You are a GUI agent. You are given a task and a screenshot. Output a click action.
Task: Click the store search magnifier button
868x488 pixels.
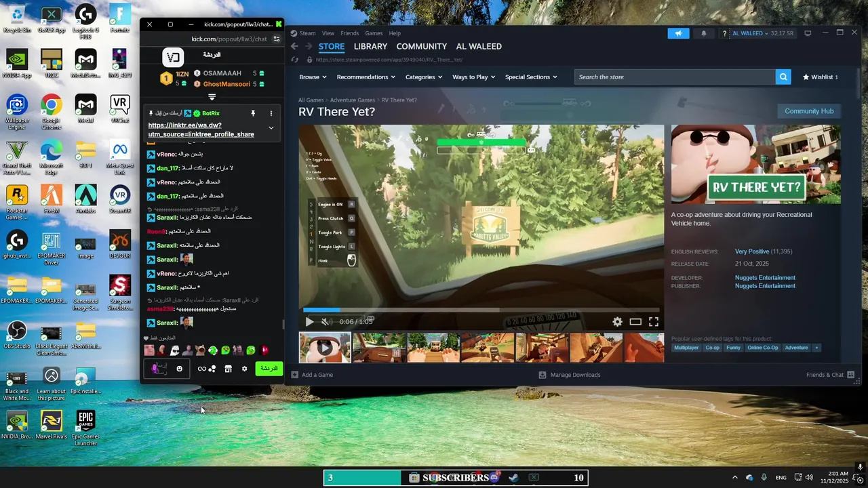[783, 77]
